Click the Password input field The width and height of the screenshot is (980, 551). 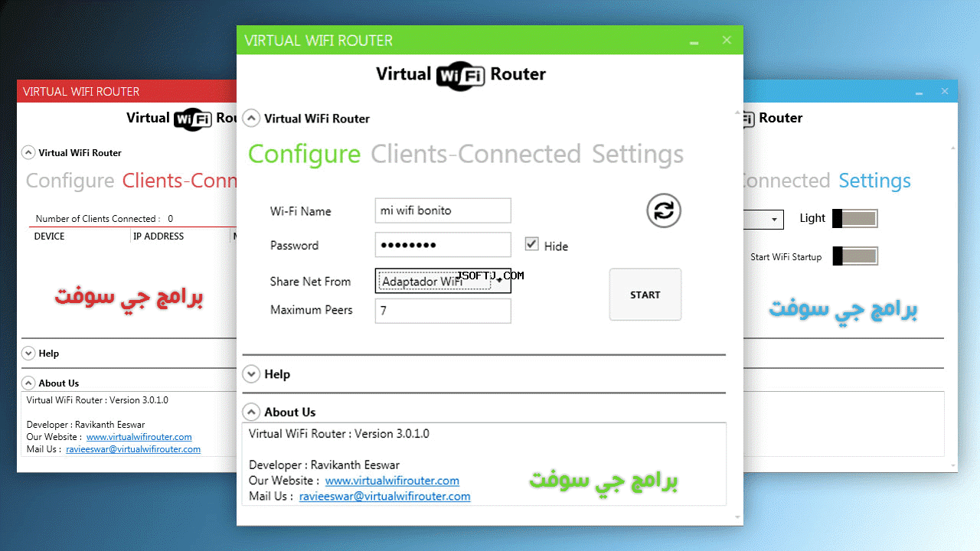(443, 245)
